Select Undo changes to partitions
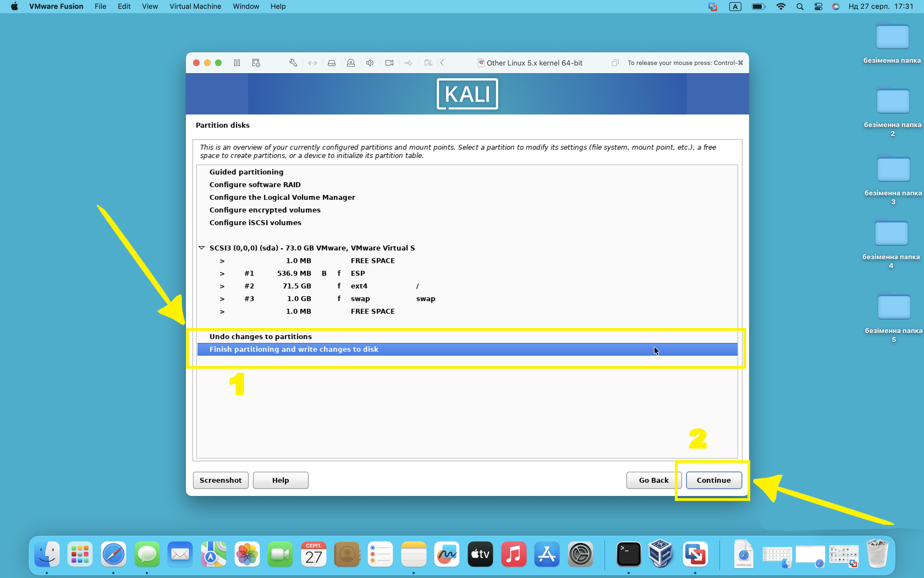 467,336
